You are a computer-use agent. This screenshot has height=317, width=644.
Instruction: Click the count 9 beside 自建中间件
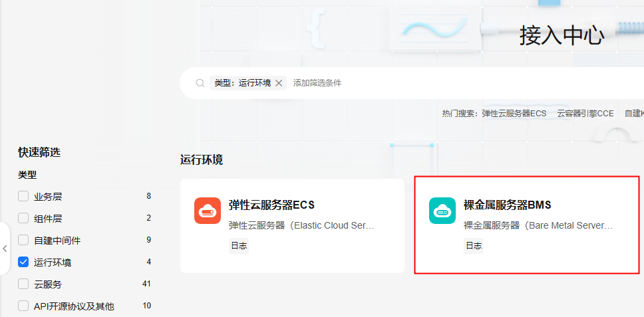(148, 240)
